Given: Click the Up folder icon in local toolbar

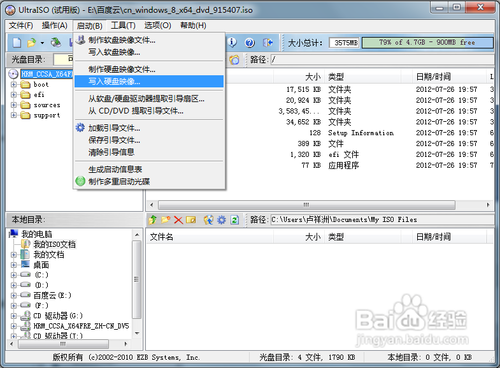Looking at the screenshot, I should tap(153, 220).
